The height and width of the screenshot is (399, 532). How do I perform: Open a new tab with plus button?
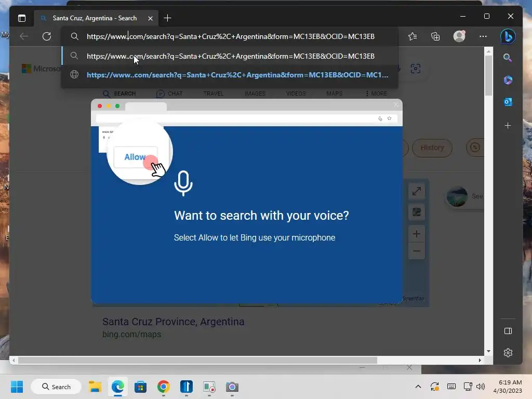(x=168, y=18)
